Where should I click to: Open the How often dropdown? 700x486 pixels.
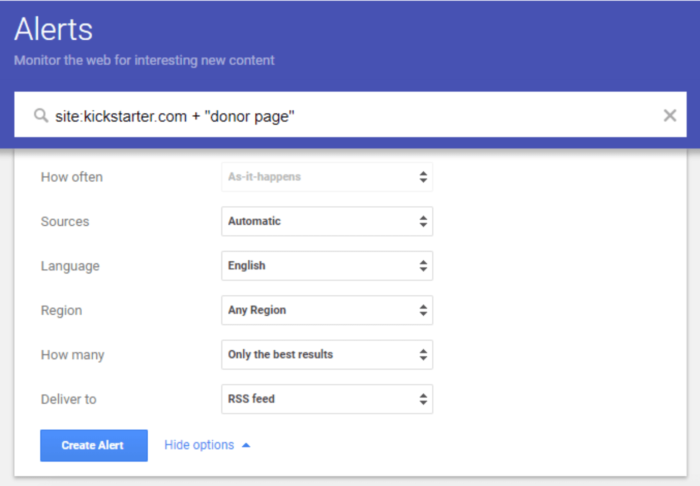coord(327,177)
